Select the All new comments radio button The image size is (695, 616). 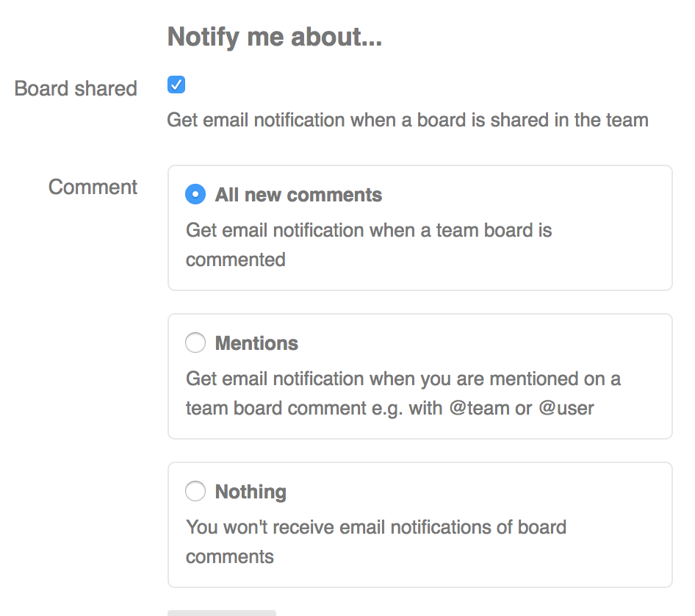195,194
